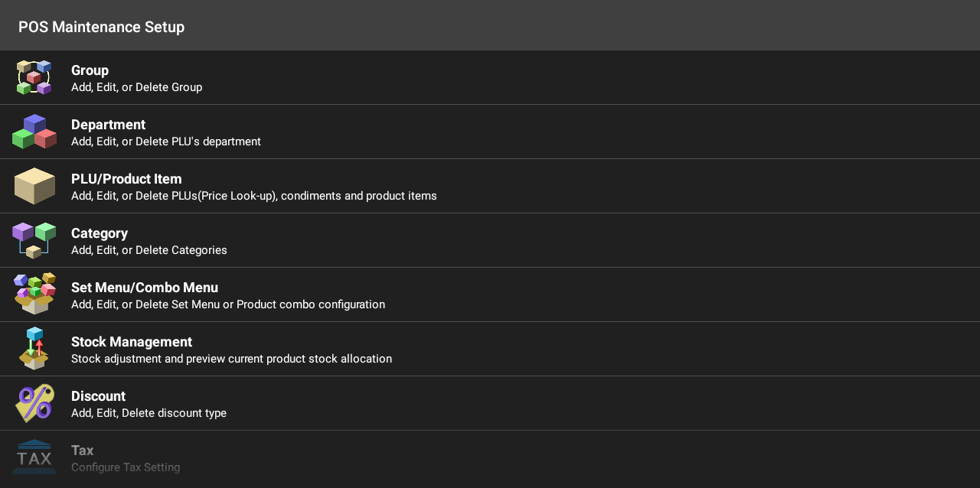
Task: Click the Set Menu/Combo Menu box icon
Action: [x=34, y=294]
